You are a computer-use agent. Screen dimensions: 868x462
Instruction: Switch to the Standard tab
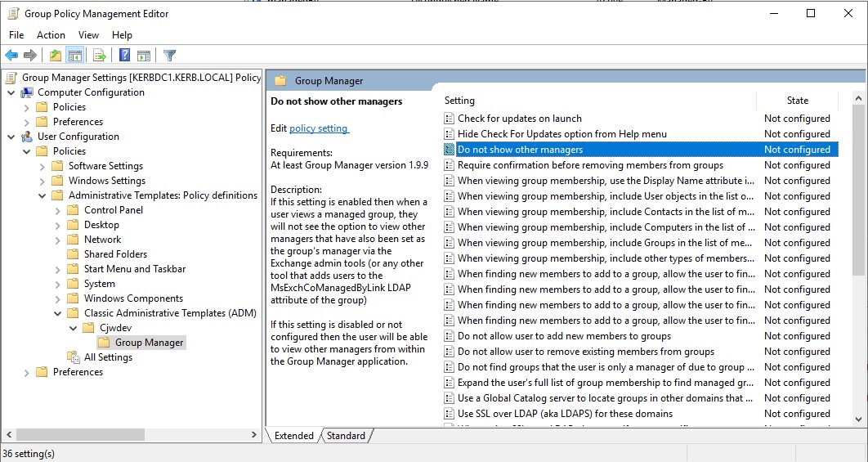tap(346, 436)
